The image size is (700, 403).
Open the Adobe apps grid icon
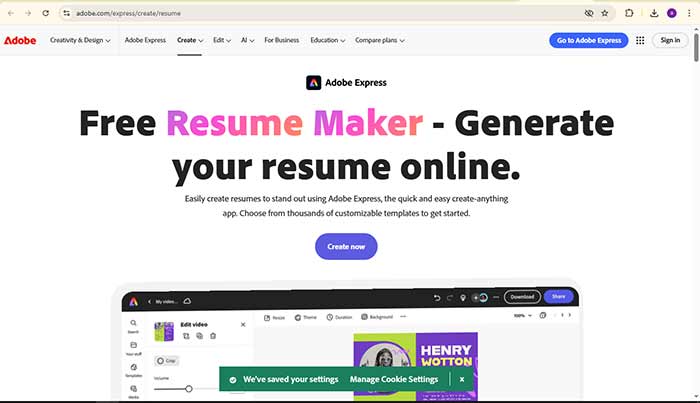point(640,40)
